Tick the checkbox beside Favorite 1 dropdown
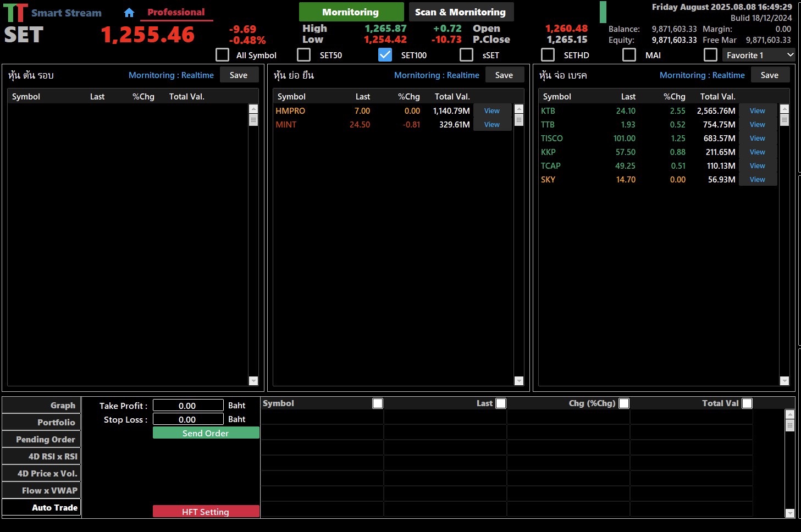This screenshot has width=801, height=532. click(x=710, y=55)
